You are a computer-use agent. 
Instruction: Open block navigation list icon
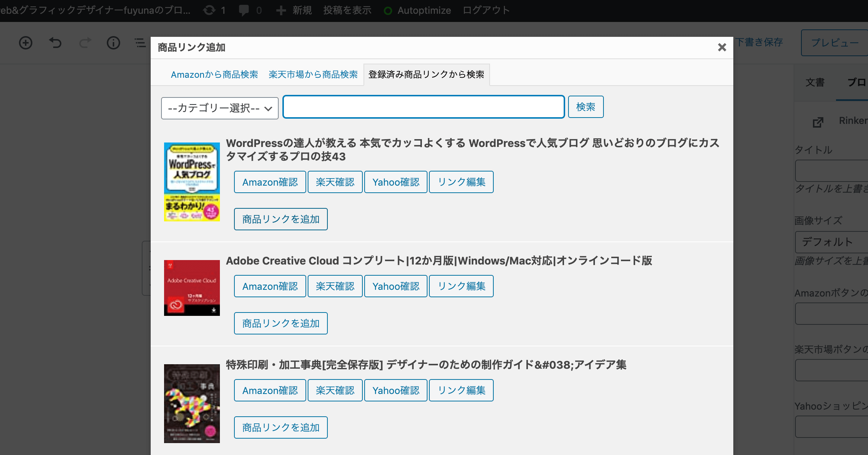point(140,43)
